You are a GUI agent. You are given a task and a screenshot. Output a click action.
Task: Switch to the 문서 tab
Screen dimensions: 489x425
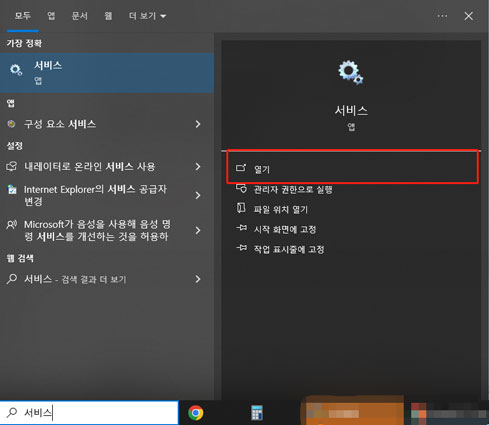80,16
